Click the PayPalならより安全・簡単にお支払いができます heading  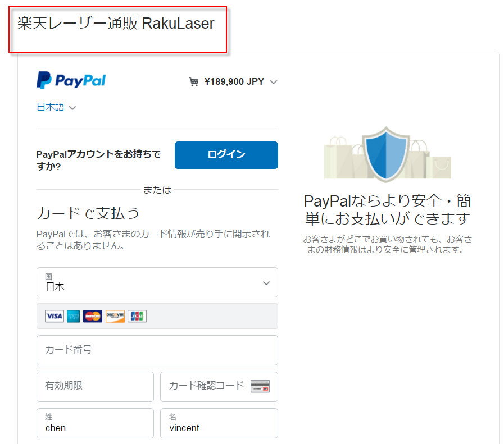(387, 209)
